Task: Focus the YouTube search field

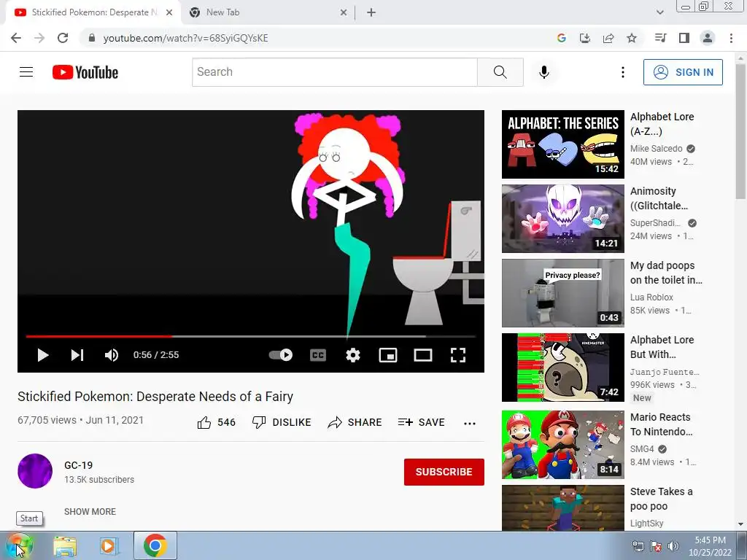Action: [x=334, y=72]
